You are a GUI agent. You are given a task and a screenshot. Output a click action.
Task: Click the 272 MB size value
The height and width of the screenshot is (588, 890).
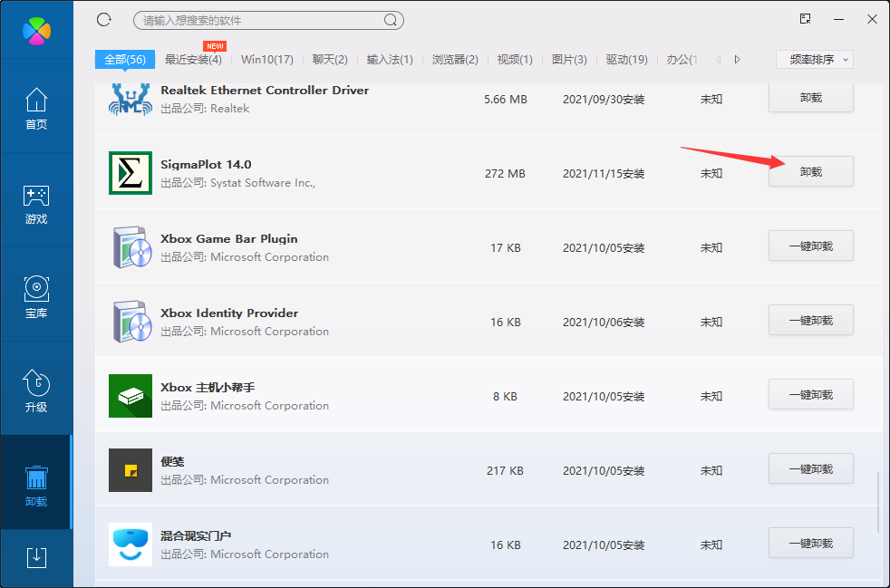click(505, 174)
